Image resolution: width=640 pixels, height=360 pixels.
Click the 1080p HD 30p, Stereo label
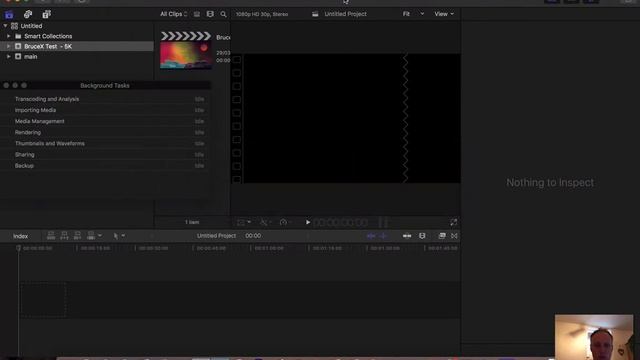tap(262, 14)
